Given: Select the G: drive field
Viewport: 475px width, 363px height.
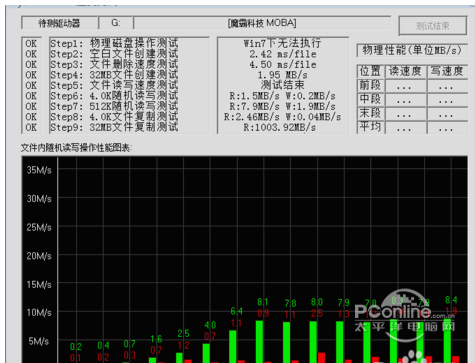Looking at the screenshot, I should pos(116,23).
